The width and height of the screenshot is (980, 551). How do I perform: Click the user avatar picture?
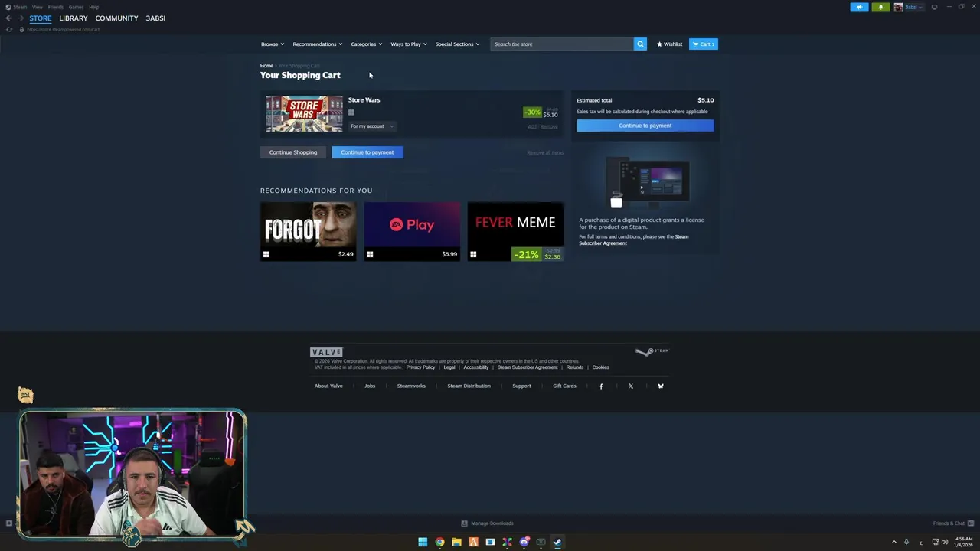tap(898, 7)
